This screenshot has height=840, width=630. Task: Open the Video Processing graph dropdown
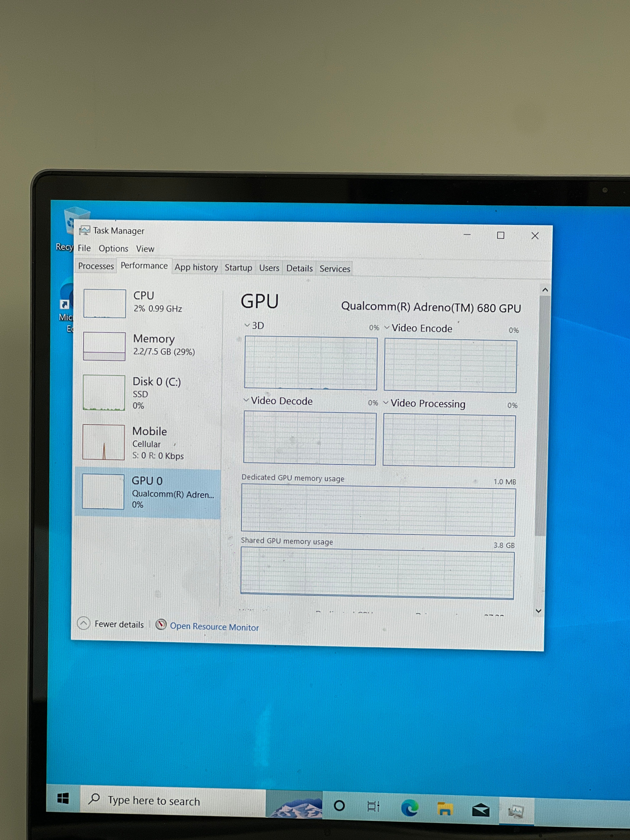pyautogui.click(x=386, y=402)
